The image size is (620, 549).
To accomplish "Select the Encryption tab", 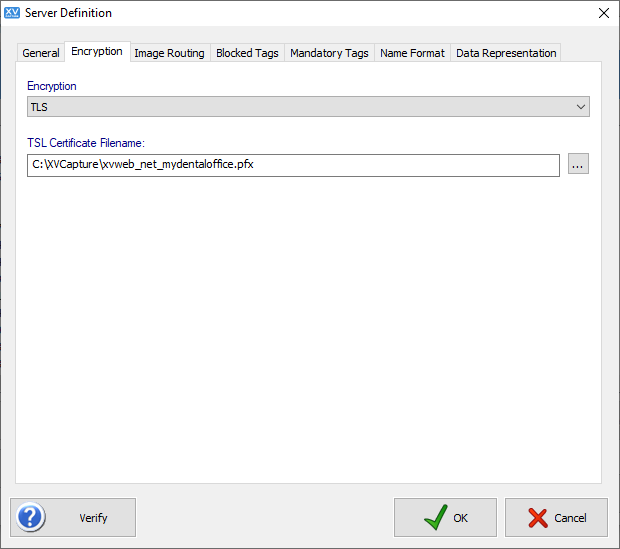I will (x=97, y=51).
